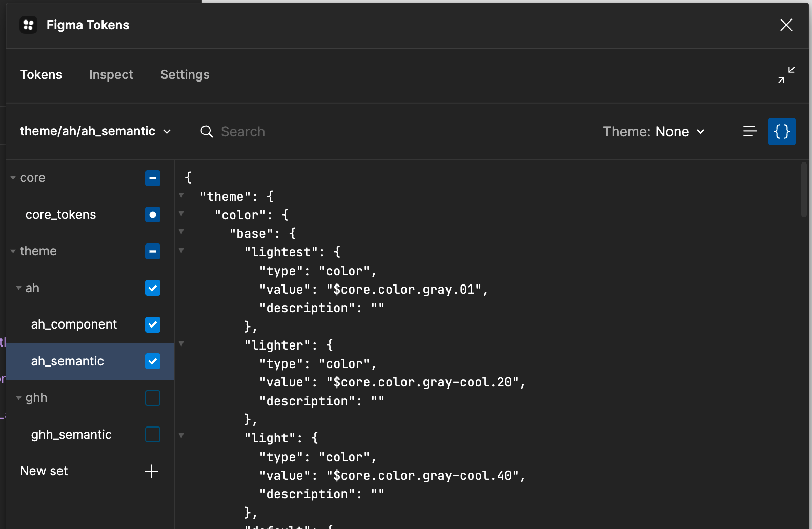
Task: Focus the Search input field
Action: [243, 132]
